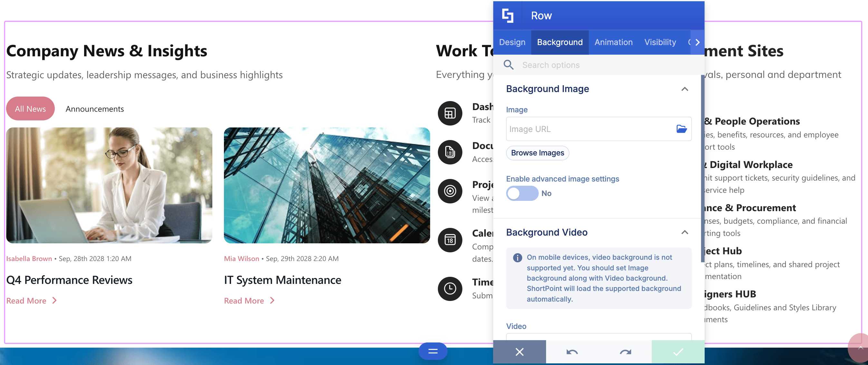Viewport: 868px width, 365px height.
Task: Select the Background tab
Action: (560, 42)
